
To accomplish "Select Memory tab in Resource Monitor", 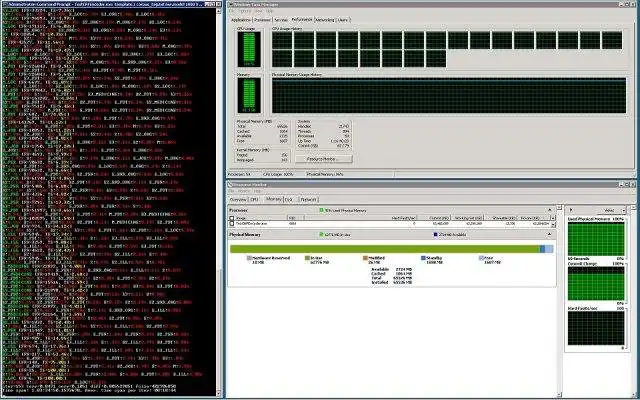I will click(273, 199).
